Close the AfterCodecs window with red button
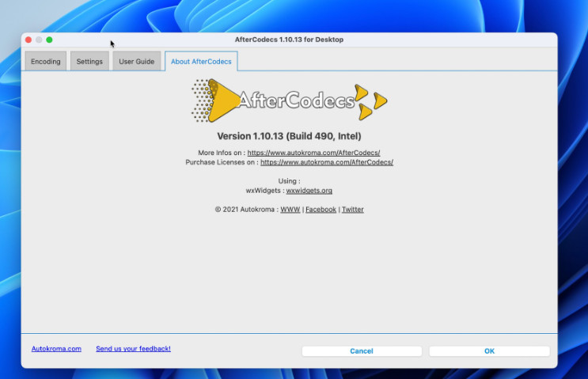 28,40
